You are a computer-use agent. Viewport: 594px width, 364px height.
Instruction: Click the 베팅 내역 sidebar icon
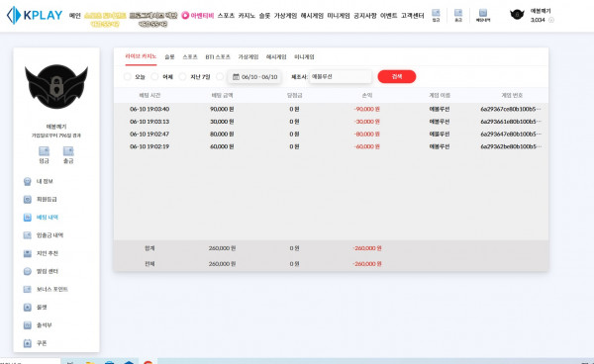click(28, 218)
